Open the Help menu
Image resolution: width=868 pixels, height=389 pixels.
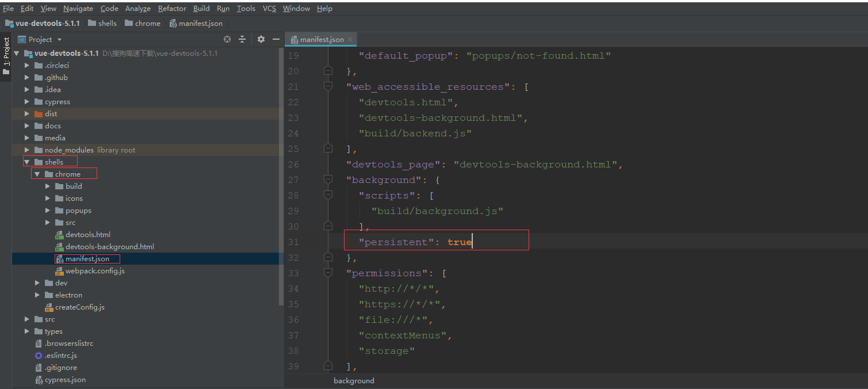pos(324,8)
